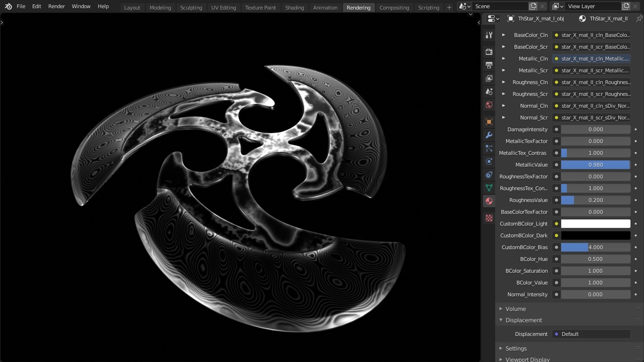Click the star_X_mat_II_scr_Roughnes texture field
Screen dimensions: 644x362
pyautogui.click(x=591, y=94)
